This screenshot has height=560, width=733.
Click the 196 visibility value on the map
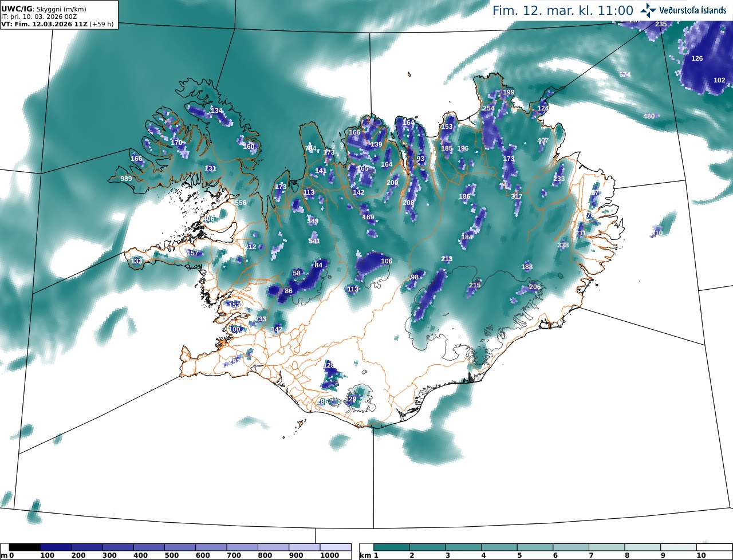pyautogui.click(x=463, y=149)
